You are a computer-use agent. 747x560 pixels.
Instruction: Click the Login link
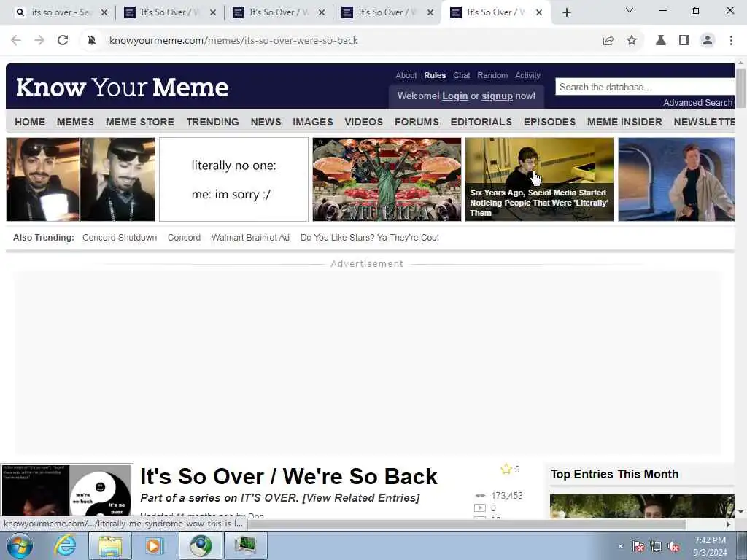coord(455,96)
